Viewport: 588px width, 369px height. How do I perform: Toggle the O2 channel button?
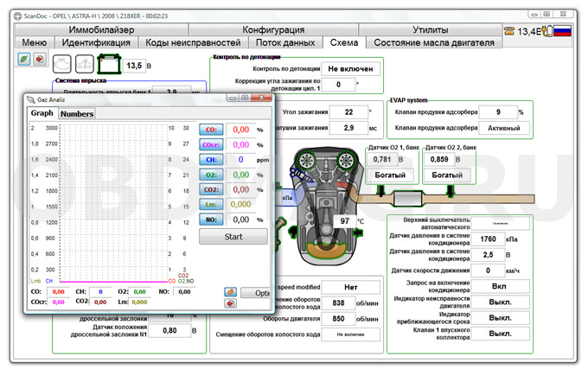coord(210,175)
